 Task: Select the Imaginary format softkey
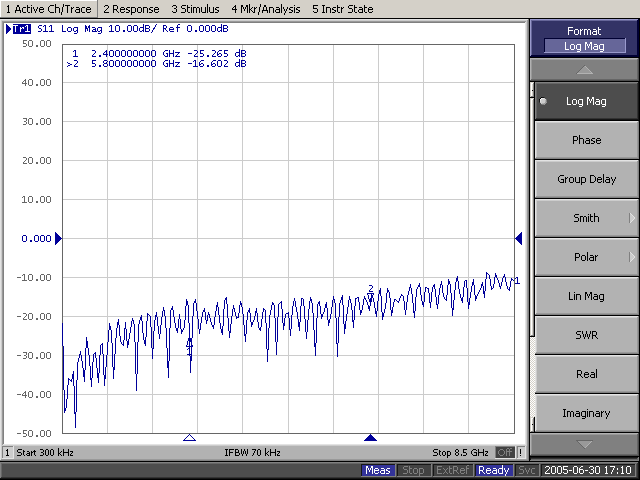587,413
